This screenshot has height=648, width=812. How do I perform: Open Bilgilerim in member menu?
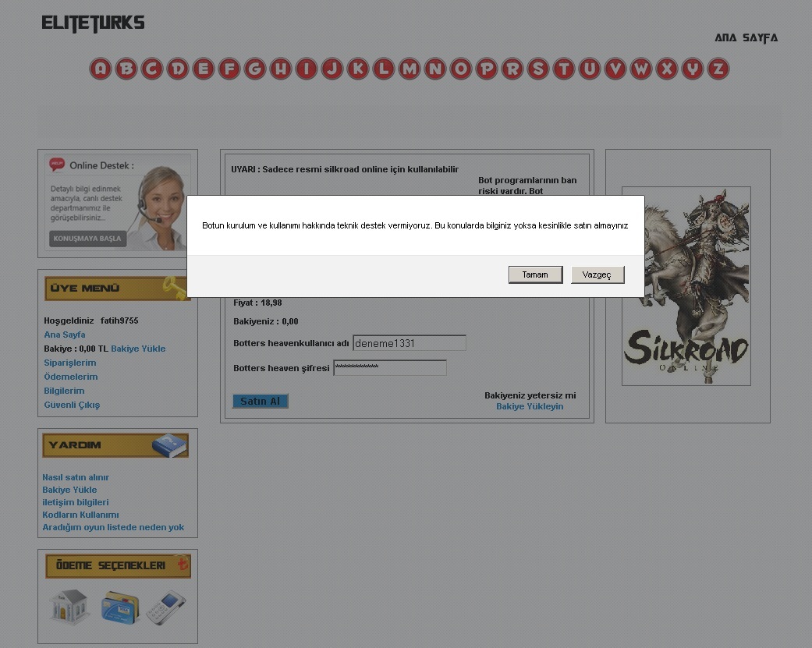click(x=64, y=391)
